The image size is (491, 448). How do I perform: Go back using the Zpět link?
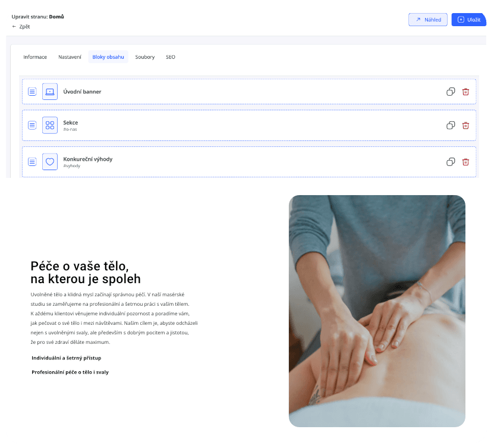pos(21,27)
